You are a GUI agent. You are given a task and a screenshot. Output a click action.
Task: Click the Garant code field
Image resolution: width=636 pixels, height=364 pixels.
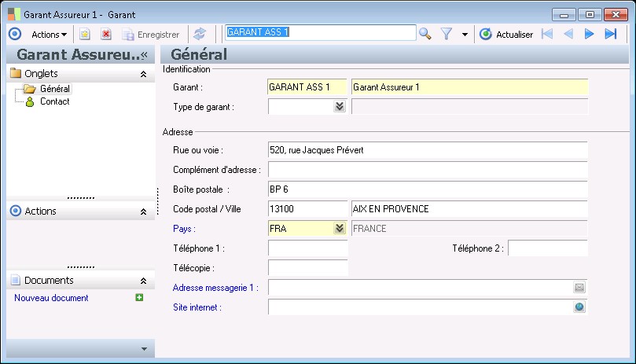307,87
